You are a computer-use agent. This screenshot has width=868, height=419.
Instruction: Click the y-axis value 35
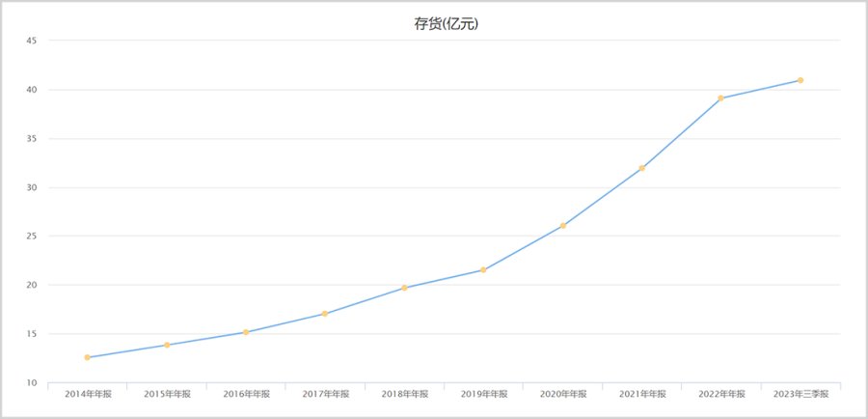coord(32,139)
